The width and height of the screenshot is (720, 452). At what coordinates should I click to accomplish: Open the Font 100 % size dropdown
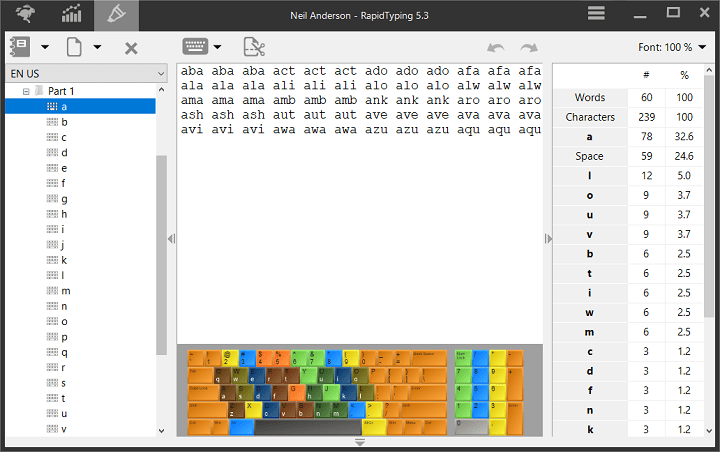[x=672, y=47]
